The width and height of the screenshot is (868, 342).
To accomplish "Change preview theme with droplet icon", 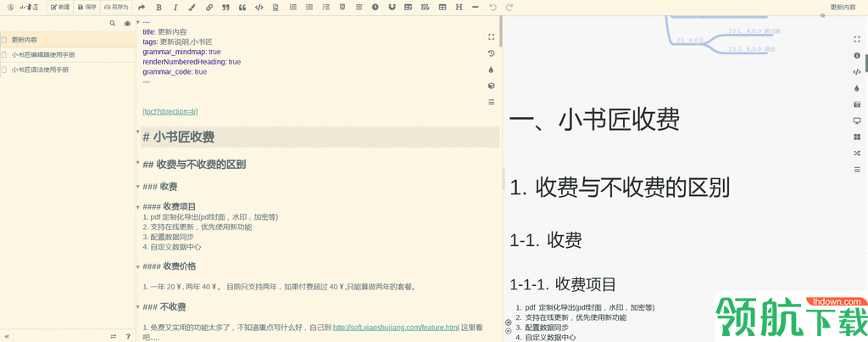I will pos(857,87).
